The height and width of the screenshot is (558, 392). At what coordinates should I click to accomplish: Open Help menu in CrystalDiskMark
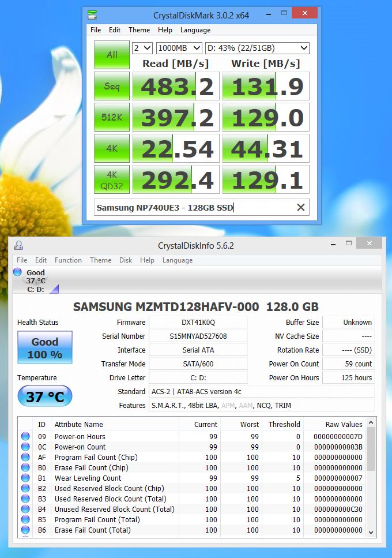165,30
